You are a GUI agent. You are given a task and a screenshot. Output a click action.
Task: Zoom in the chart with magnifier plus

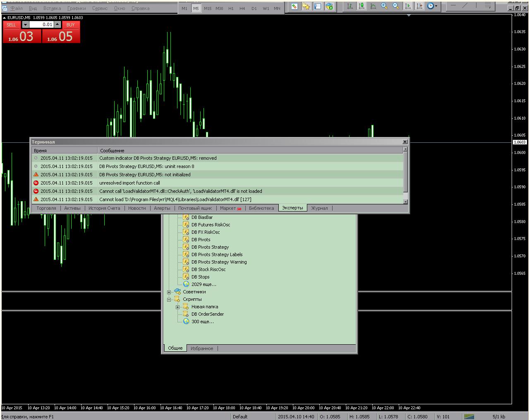[385, 6]
